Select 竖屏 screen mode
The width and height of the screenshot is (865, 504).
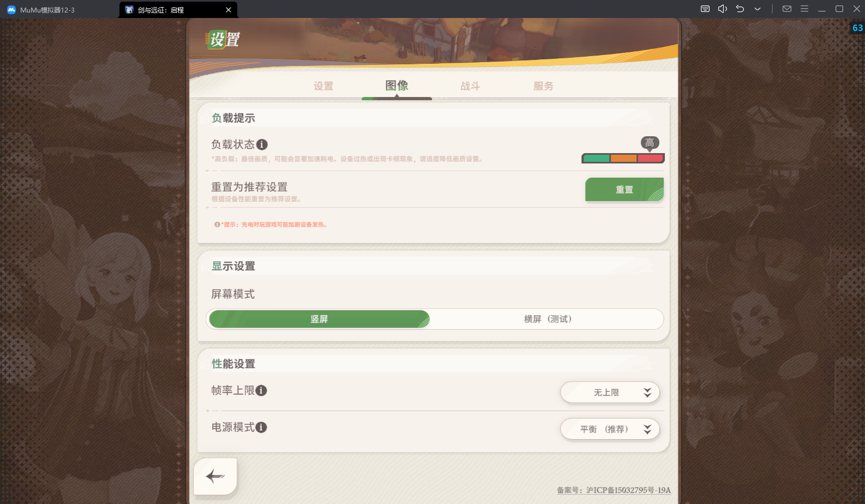[x=319, y=319]
